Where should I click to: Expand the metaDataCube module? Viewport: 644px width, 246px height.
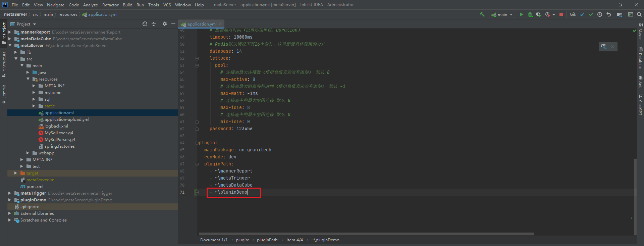(10, 39)
